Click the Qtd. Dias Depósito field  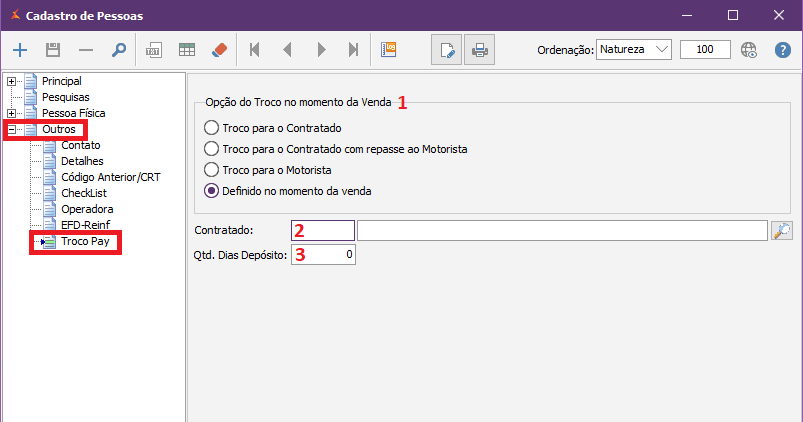[x=323, y=255]
